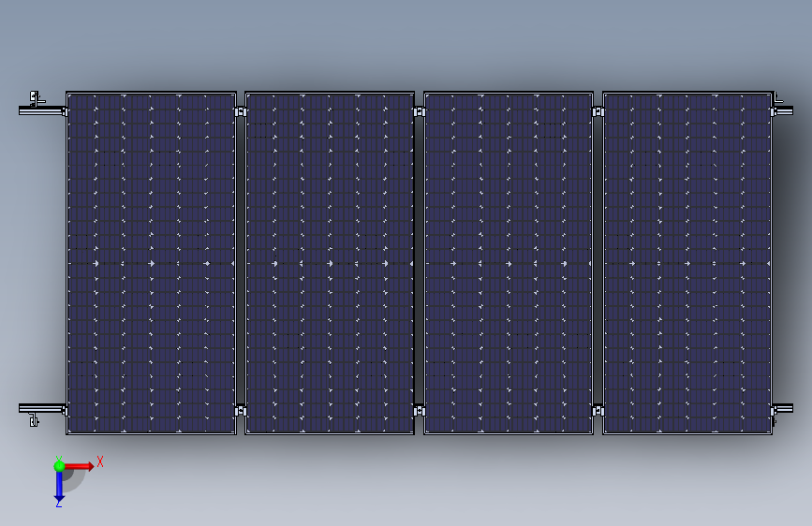Select upper mid clamp between third and fourth panels
812x526 pixels.
[x=598, y=111]
